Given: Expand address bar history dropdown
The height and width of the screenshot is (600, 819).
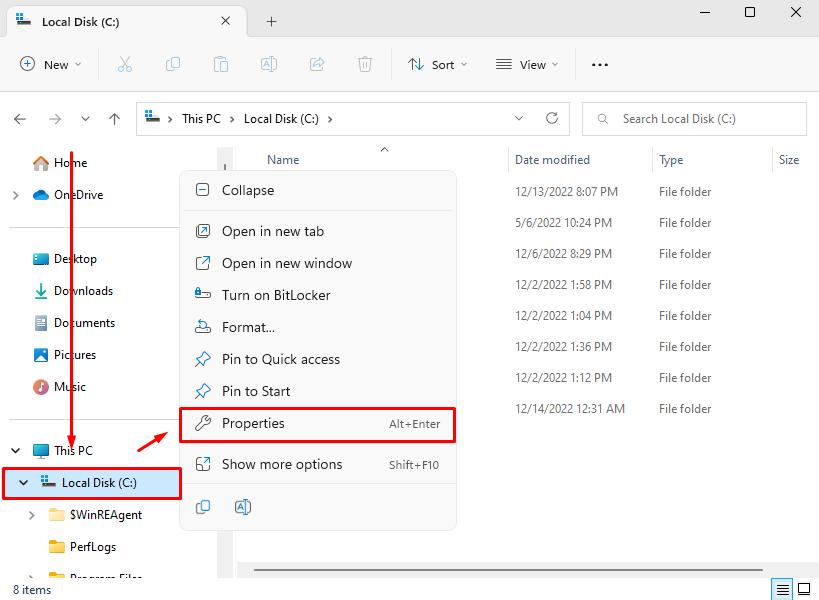Looking at the screenshot, I should (x=519, y=119).
